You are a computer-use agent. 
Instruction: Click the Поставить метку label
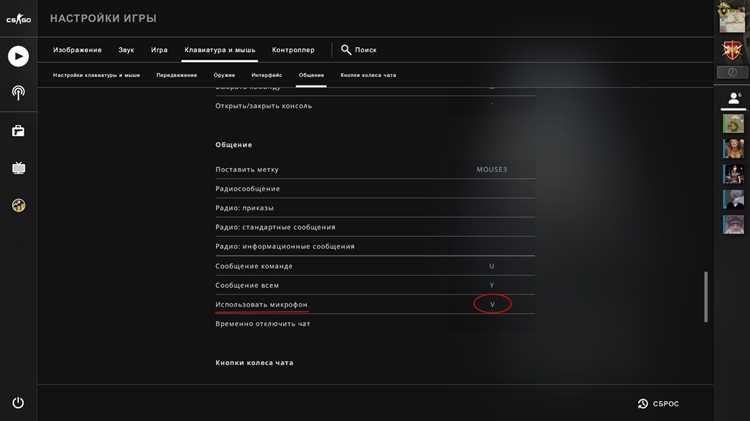(x=247, y=169)
